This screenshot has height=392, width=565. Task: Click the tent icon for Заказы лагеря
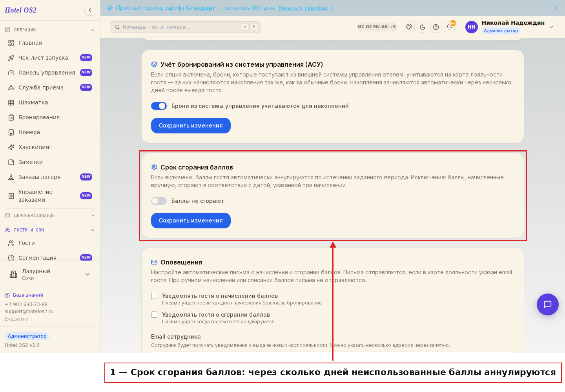11,177
